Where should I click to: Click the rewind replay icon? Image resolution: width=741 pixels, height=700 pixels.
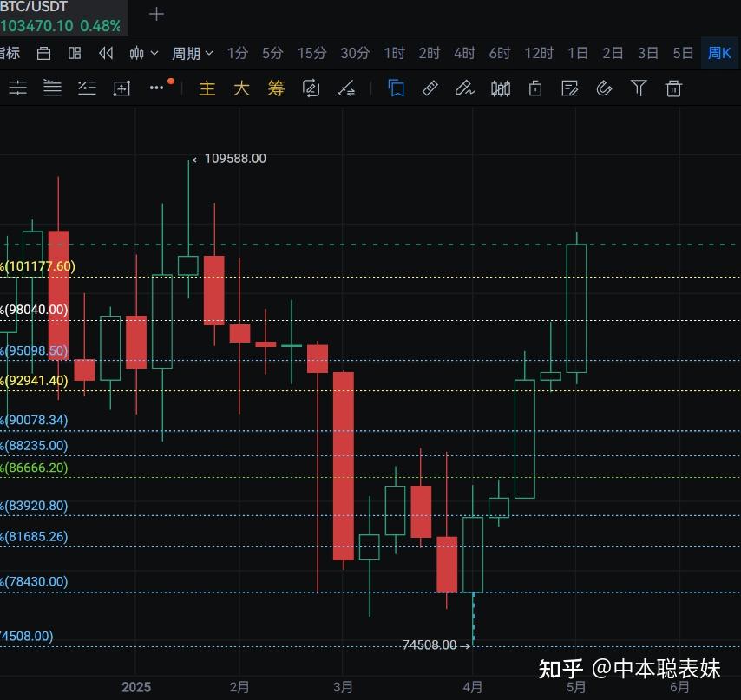click(106, 54)
